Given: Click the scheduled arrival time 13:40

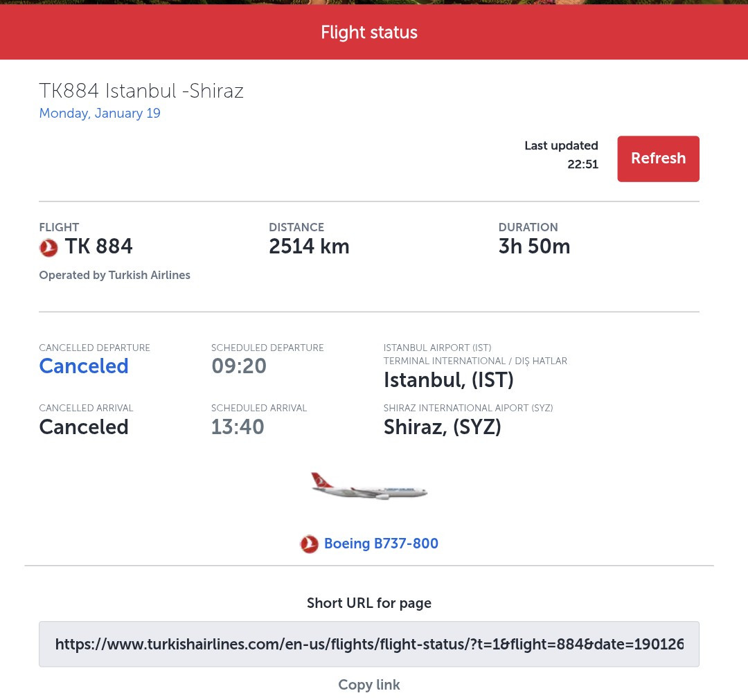Looking at the screenshot, I should point(238,427).
